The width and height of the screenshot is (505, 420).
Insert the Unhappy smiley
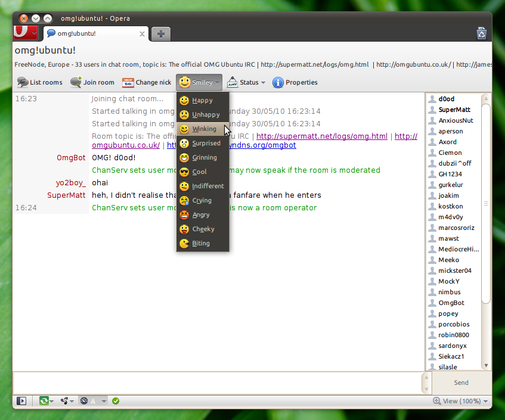click(x=203, y=114)
